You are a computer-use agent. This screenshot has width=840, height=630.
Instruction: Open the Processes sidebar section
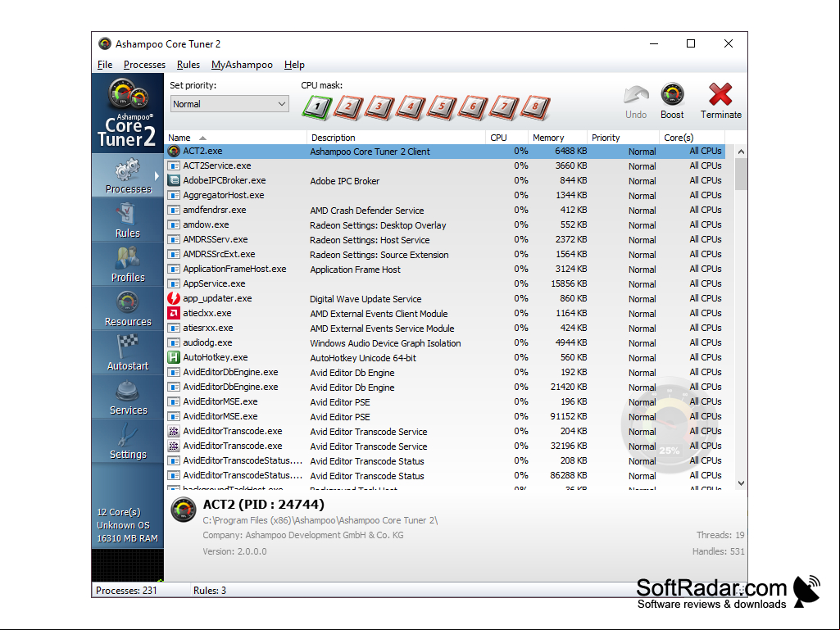(x=128, y=175)
